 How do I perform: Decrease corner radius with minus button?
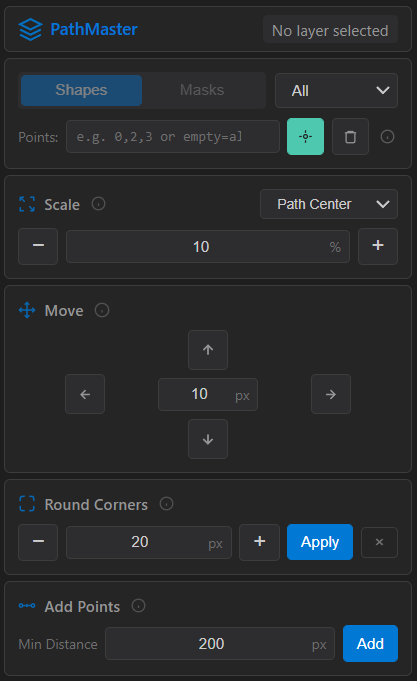pyautogui.click(x=38, y=542)
